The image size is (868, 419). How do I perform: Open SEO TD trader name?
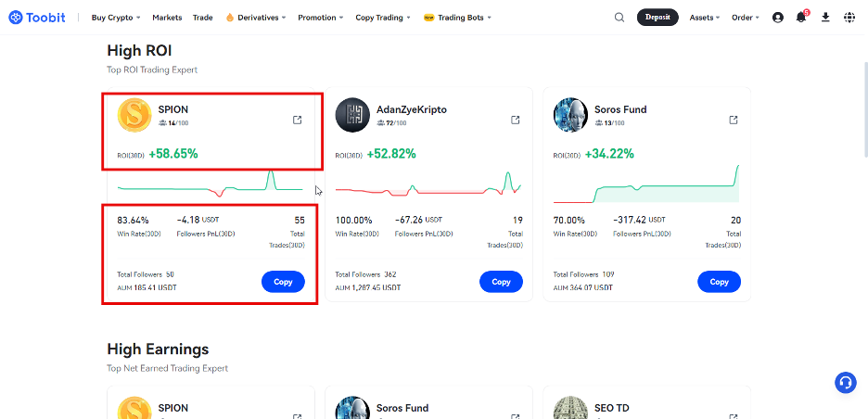612,408
